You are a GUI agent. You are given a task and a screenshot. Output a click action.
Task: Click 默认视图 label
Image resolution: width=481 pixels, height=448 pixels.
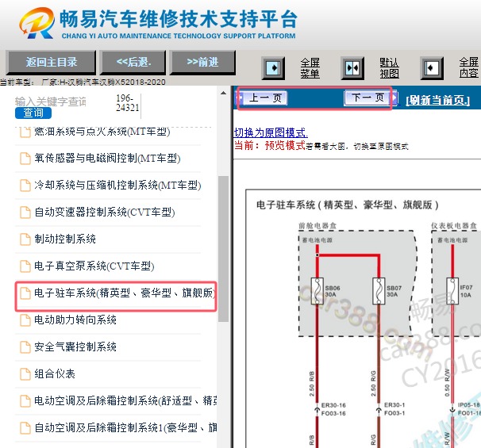coord(389,68)
